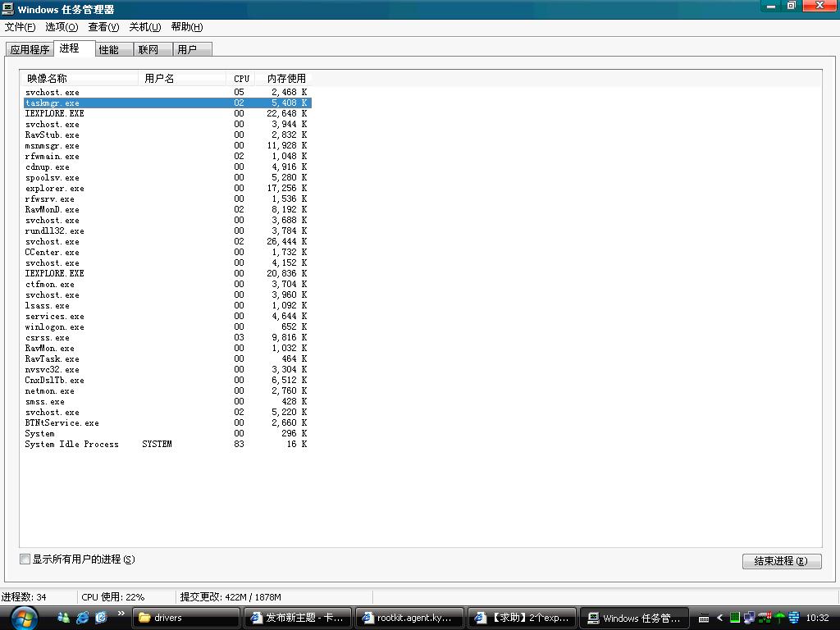Screen dimensions: 840x630
Task: Open the 关机(U) menu
Action: 144,27
